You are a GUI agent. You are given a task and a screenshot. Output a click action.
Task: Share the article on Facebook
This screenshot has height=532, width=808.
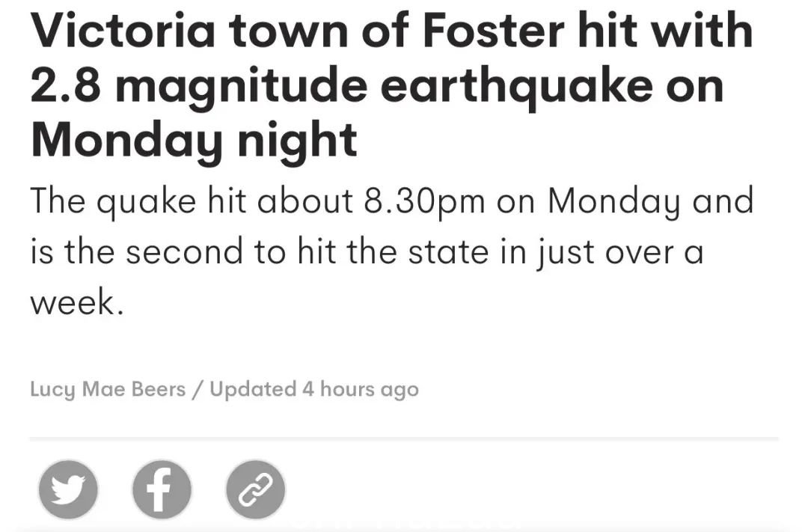point(162,489)
